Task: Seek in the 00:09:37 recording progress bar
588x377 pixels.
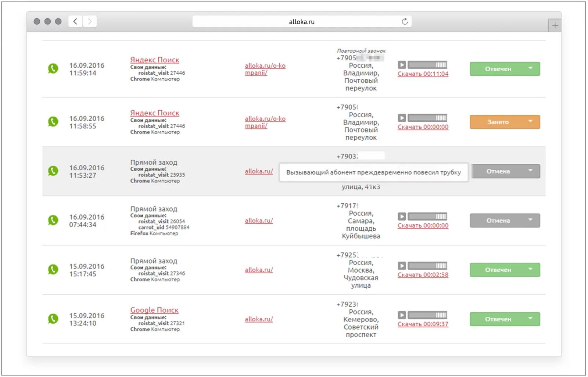Action: click(427, 315)
